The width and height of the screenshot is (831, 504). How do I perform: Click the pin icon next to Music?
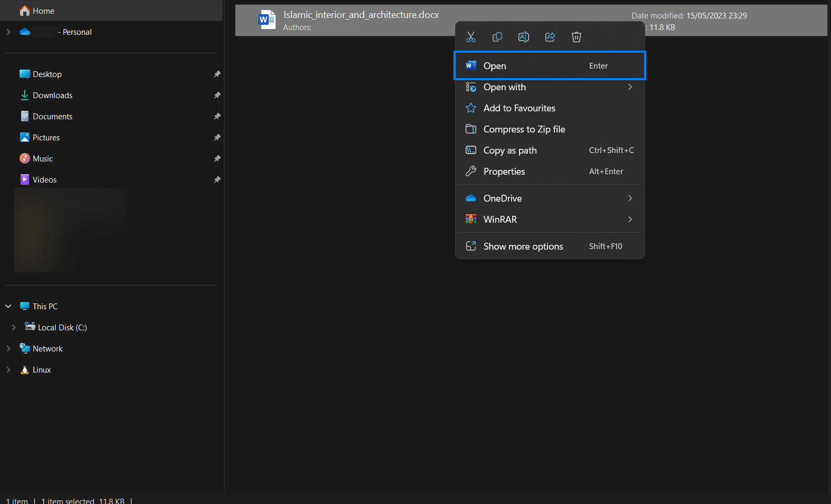[217, 159]
